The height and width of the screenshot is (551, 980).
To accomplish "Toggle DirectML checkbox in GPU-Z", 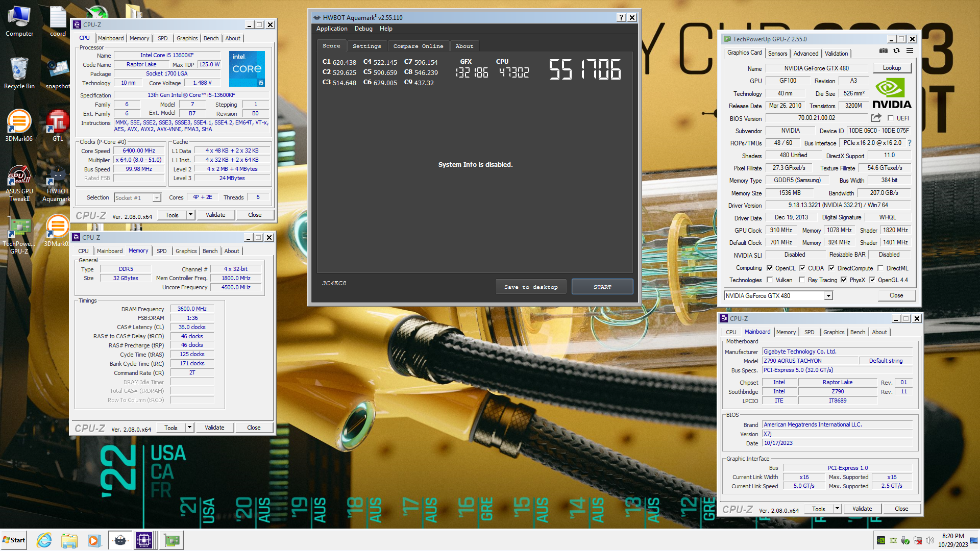I will click(880, 268).
